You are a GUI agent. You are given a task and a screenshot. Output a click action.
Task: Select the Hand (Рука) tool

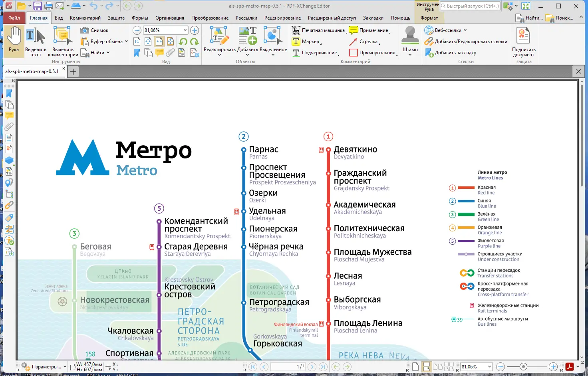click(14, 41)
